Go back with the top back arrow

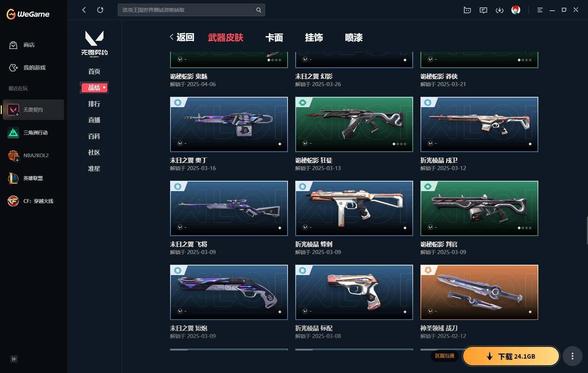84,10
